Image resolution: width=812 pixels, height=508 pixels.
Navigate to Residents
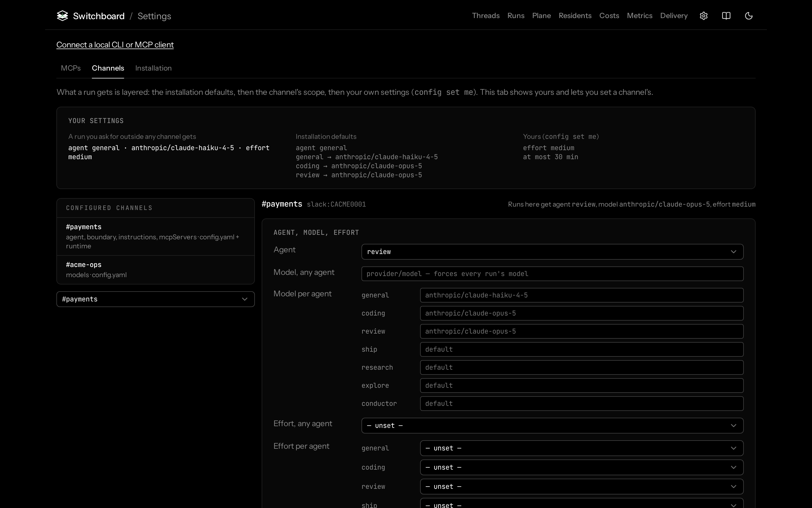coord(575,16)
